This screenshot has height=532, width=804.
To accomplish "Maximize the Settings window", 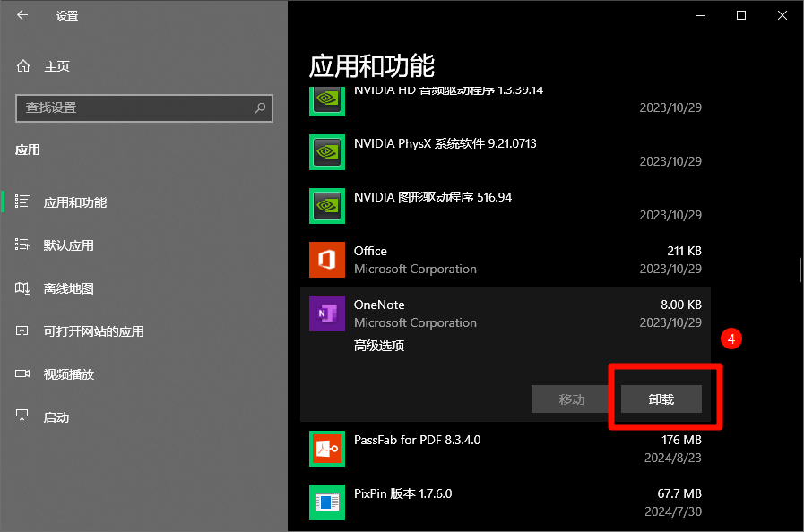I will [741, 15].
